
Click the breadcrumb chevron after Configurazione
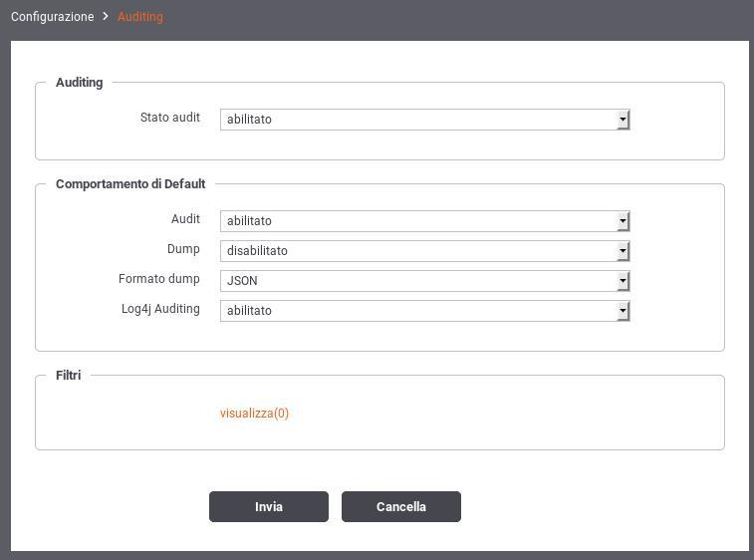106,16
